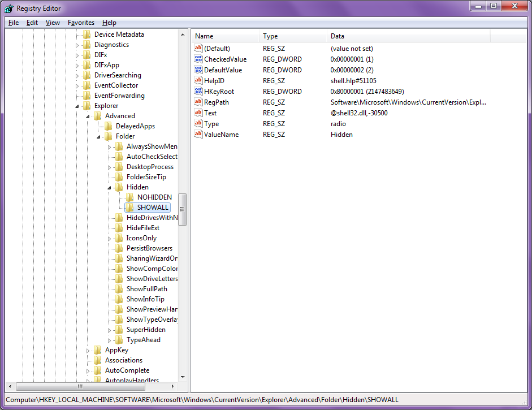The image size is (532, 410).
Task: Sort values by Name column header
Action: coord(225,36)
